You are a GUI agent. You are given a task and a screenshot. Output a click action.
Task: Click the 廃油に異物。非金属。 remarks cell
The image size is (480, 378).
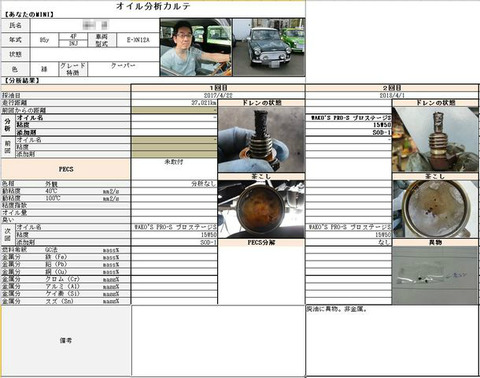click(392, 341)
